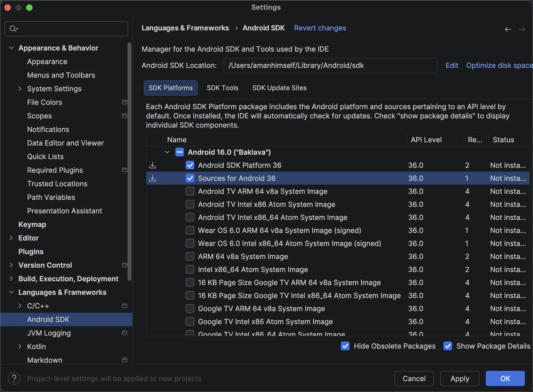
Task: Open Path Variables settings
Action: click(51, 197)
